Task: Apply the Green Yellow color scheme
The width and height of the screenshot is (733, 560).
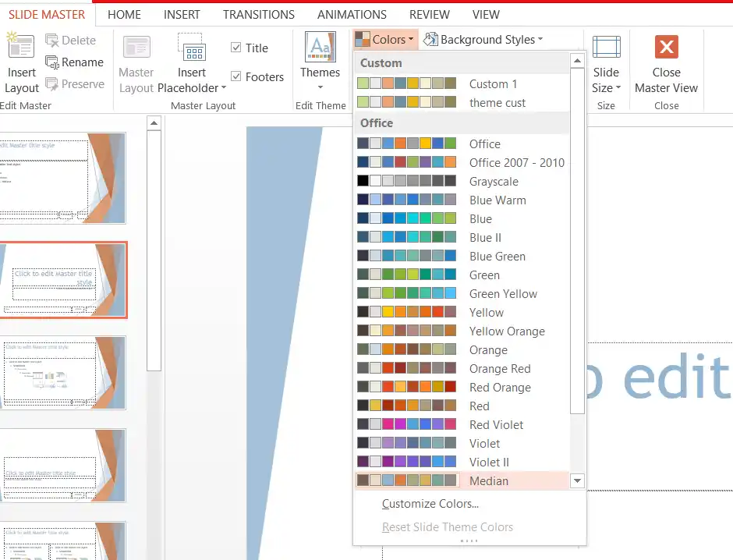Action: 462,293
